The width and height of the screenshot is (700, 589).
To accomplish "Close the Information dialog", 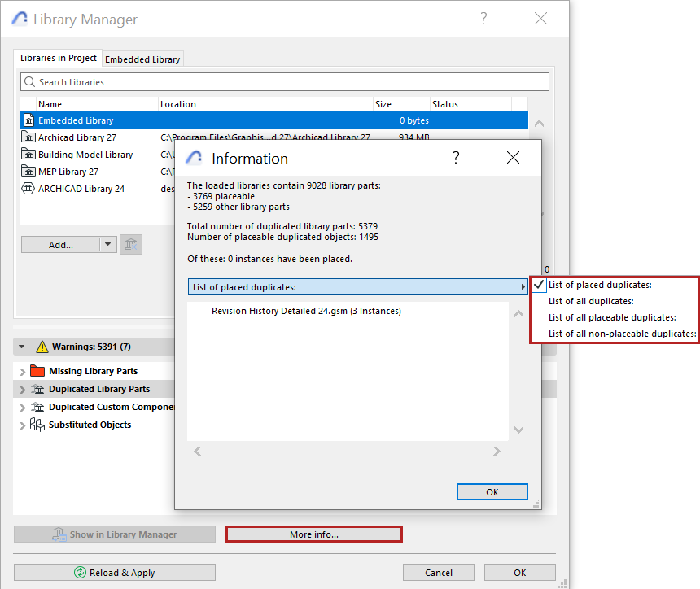I will click(x=513, y=157).
